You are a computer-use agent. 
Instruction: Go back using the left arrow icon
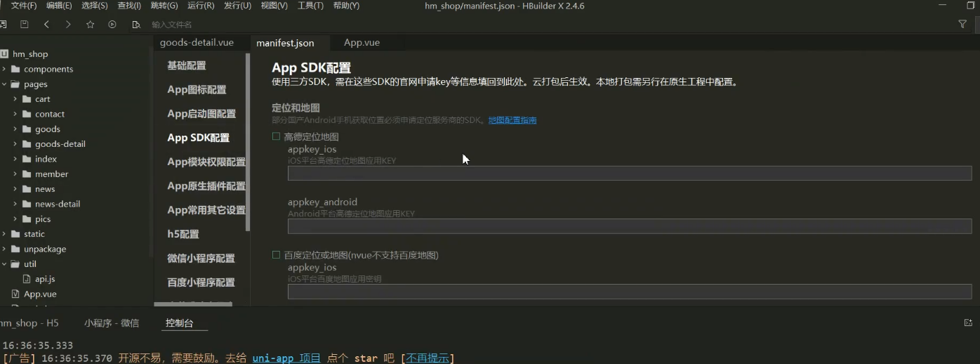pyautogui.click(x=46, y=24)
